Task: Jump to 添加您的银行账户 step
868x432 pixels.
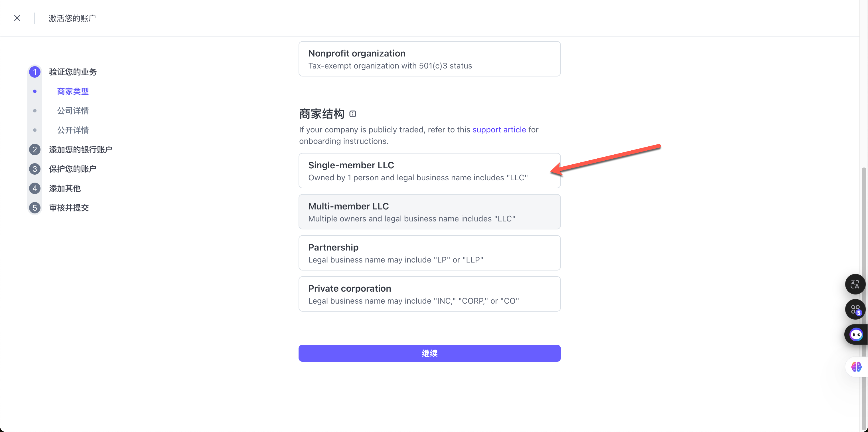Action: [80, 150]
